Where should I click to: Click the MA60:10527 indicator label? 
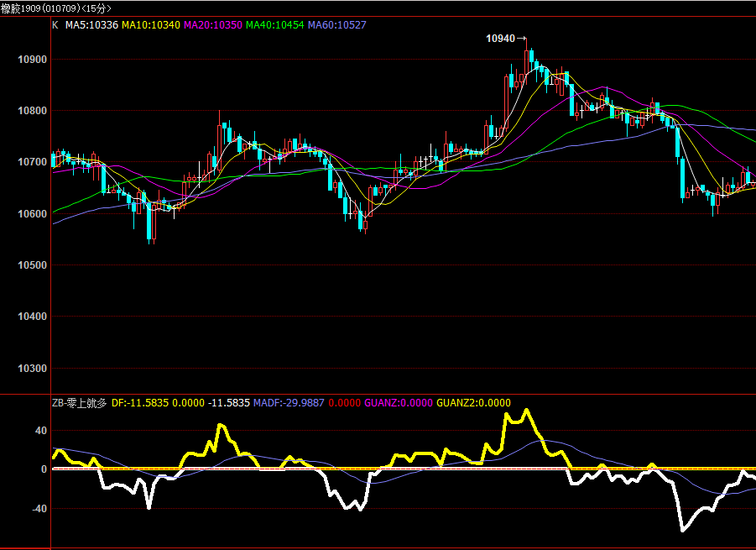point(337,25)
